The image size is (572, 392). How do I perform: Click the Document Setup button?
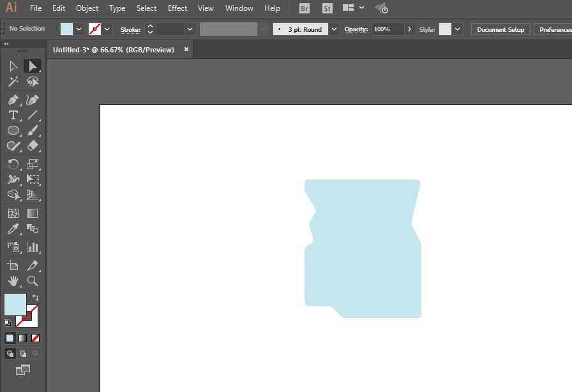pos(500,29)
